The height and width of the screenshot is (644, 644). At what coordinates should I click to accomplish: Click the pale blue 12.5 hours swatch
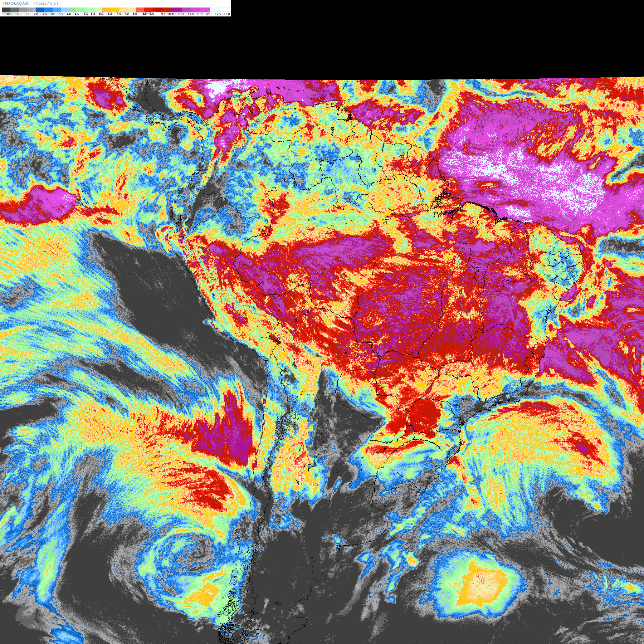215,10
